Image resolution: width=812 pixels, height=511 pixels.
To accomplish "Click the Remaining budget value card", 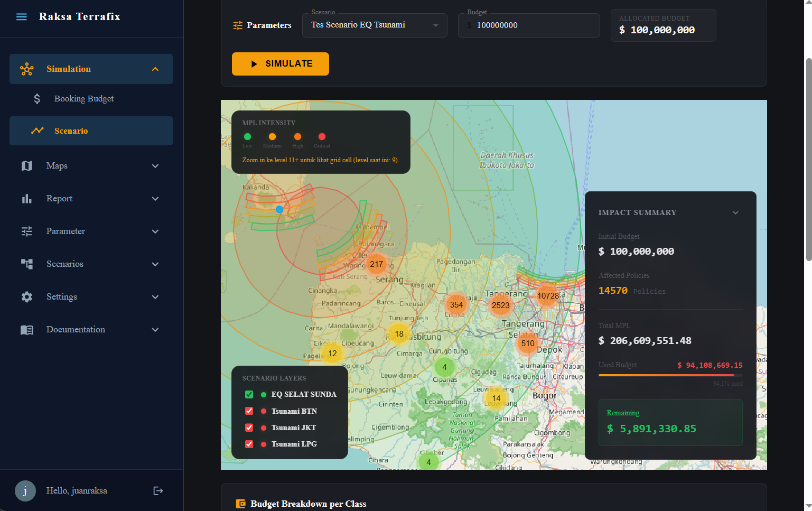I will tap(670, 422).
